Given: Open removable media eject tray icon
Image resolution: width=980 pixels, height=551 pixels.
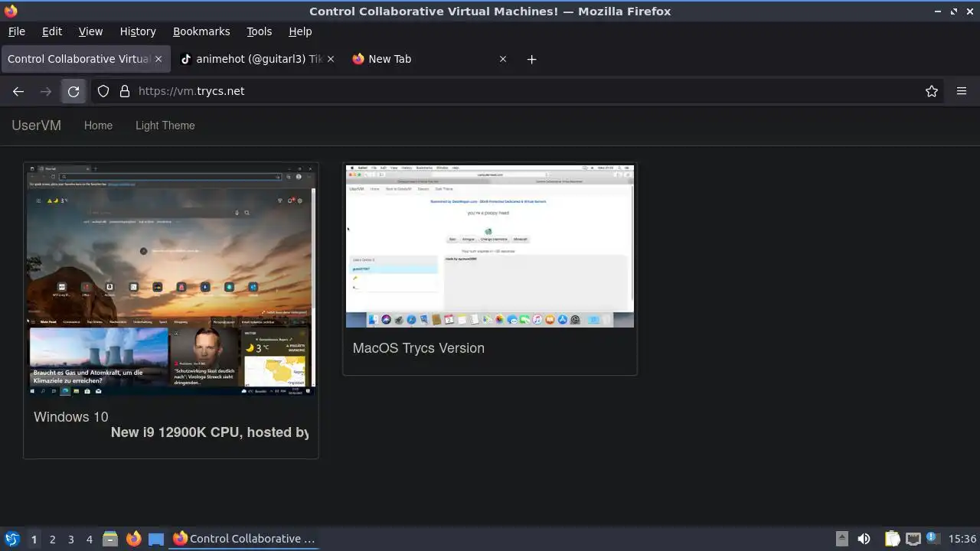Looking at the screenshot, I should tap(841, 539).
